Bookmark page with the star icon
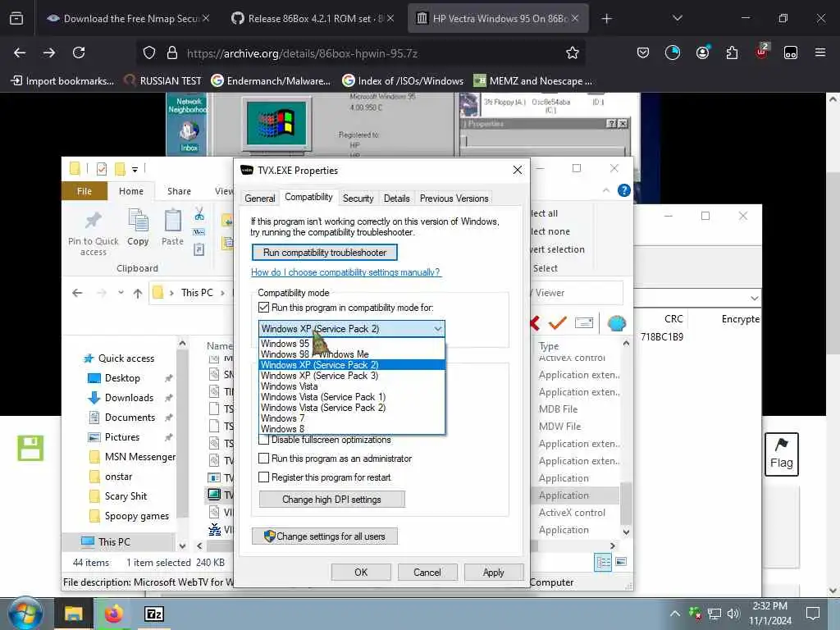This screenshot has height=630, width=840. click(572, 52)
